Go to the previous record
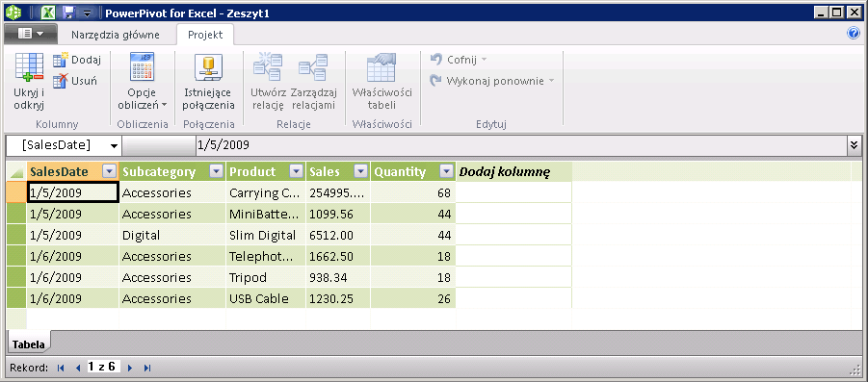Screen dimensions: 868x382 click(78, 368)
